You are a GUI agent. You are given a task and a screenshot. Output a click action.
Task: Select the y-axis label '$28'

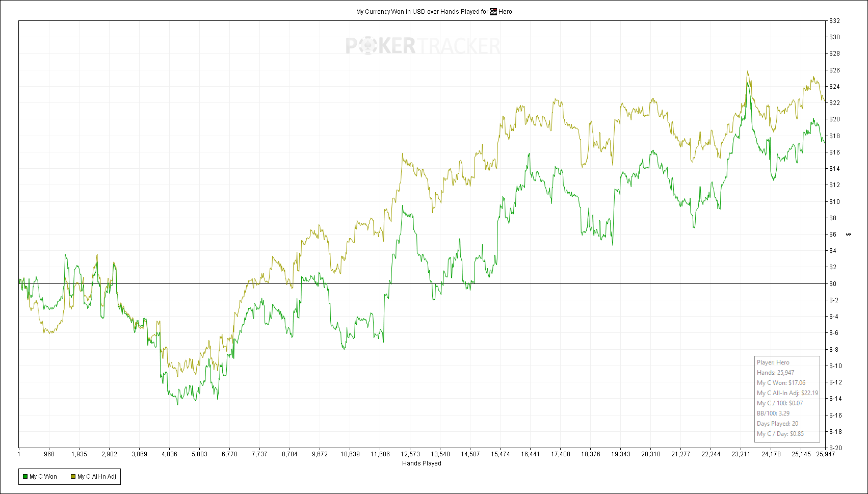[x=834, y=54]
